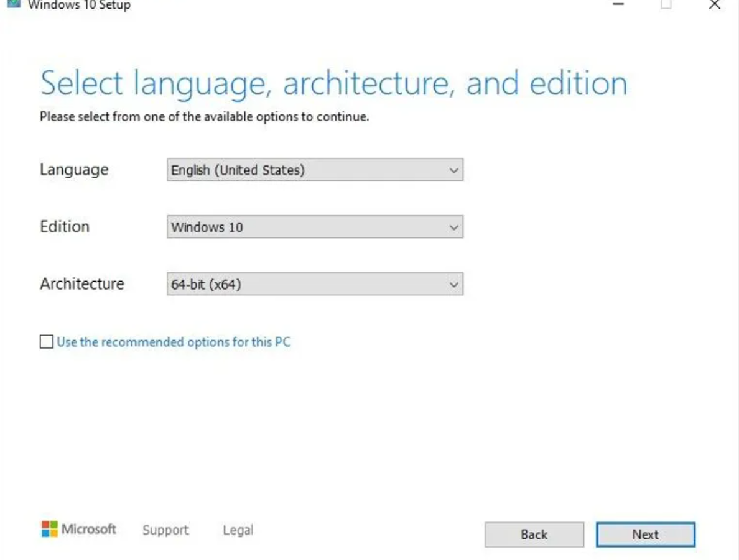Click the chevron arrow on Language dropdown
739x560 pixels.
[x=453, y=170]
